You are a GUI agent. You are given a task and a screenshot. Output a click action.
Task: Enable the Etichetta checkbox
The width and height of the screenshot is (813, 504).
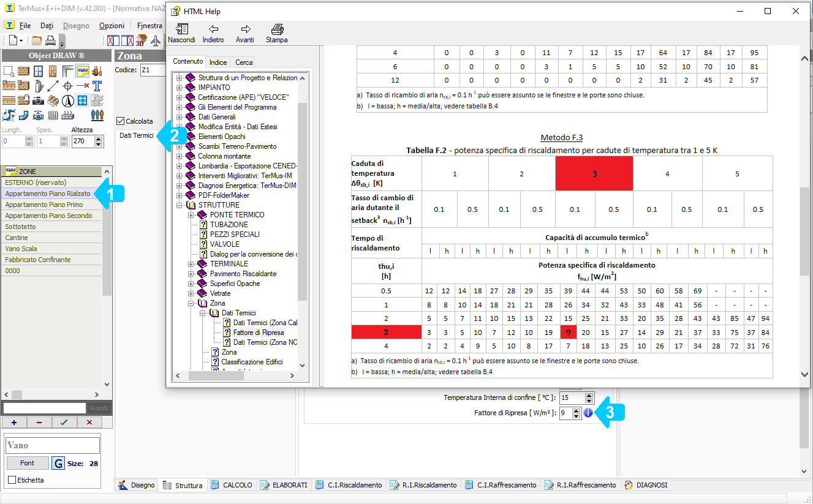point(12,480)
